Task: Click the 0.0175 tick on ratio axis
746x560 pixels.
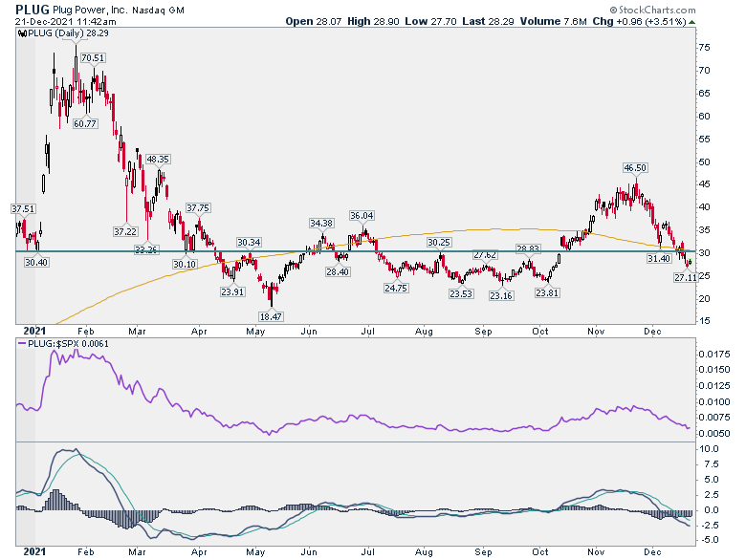Action: [714, 355]
